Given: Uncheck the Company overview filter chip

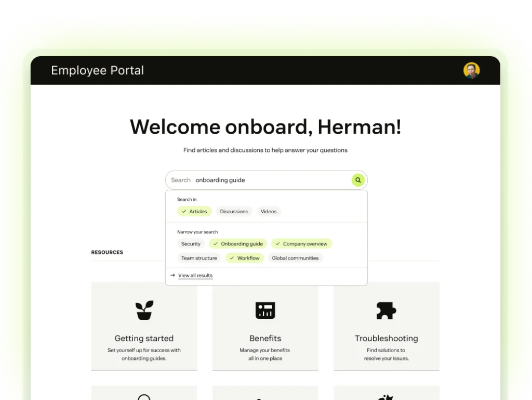Looking at the screenshot, I should (301, 244).
